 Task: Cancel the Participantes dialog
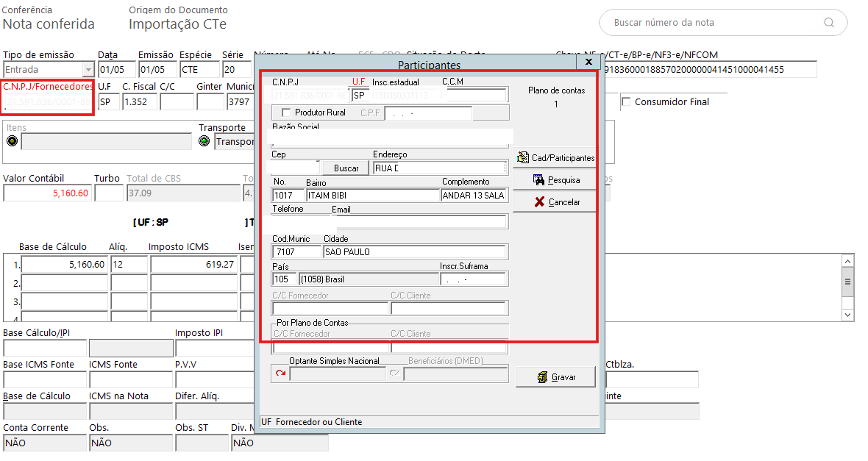[555, 202]
